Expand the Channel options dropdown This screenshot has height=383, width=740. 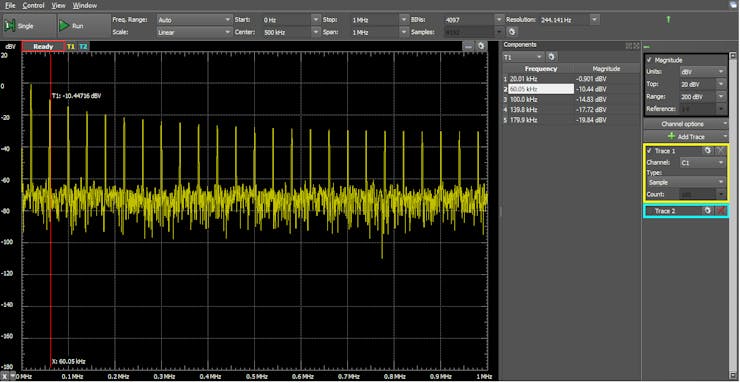pyautogui.click(x=686, y=124)
